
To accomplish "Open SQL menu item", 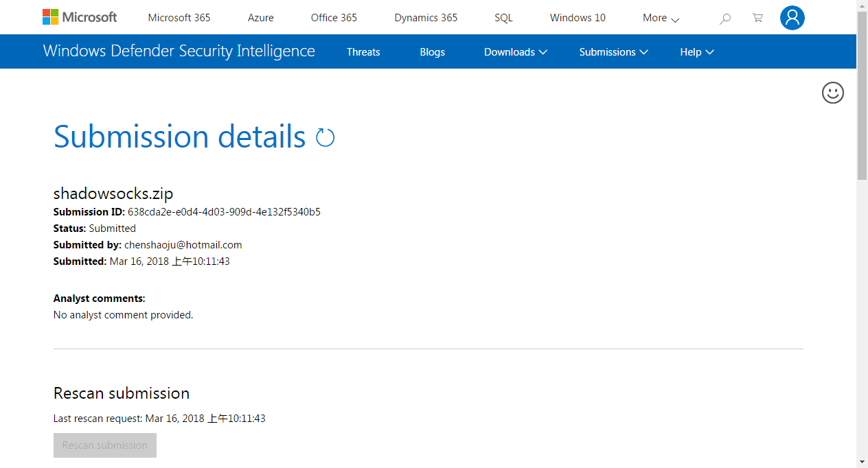I will (503, 18).
